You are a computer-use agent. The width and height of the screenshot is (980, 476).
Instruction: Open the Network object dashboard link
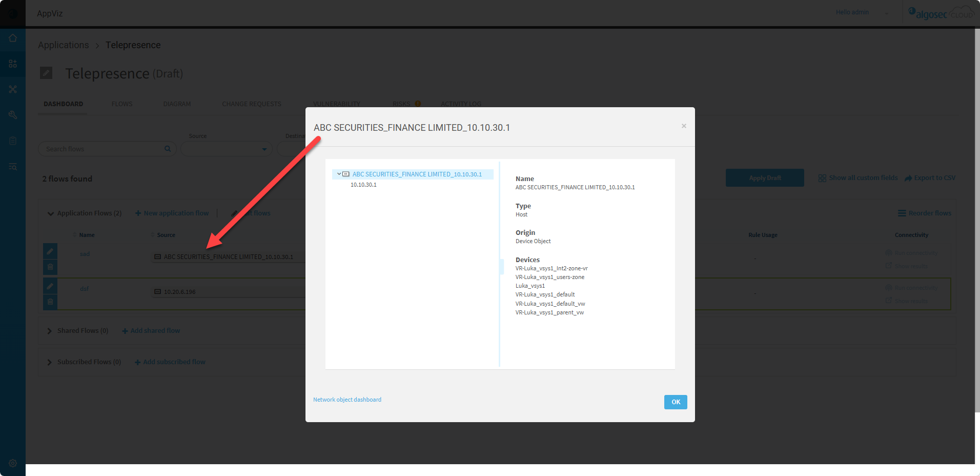coord(347,400)
